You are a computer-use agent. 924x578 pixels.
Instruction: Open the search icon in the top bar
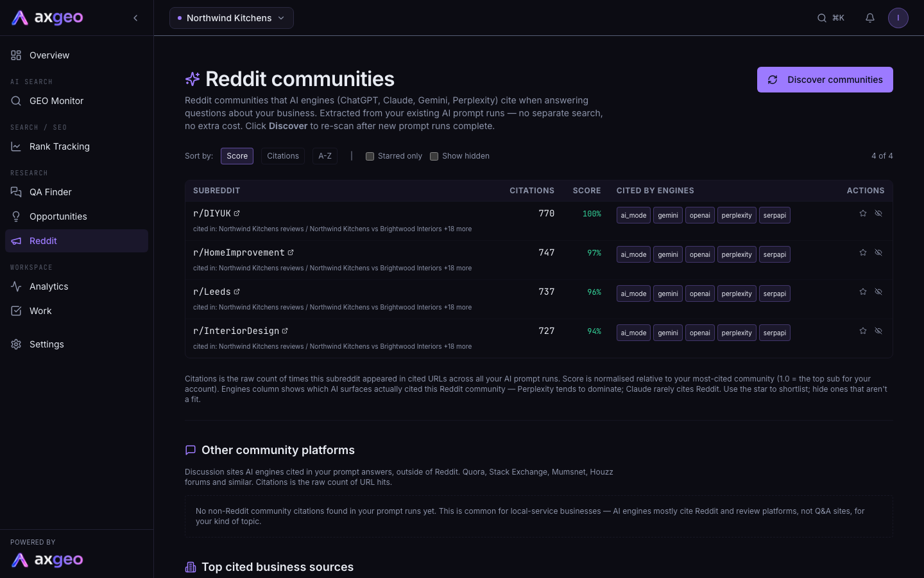coord(822,18)
